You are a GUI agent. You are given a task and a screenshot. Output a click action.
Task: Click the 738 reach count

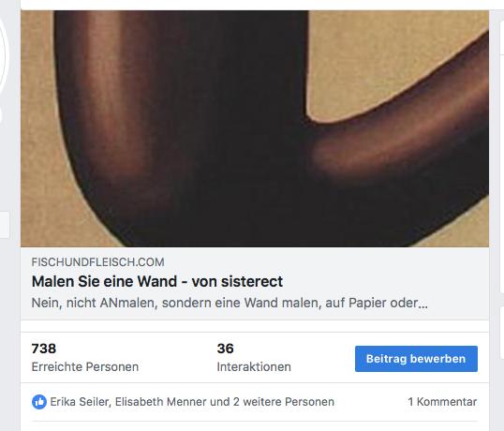click(44, 349)
